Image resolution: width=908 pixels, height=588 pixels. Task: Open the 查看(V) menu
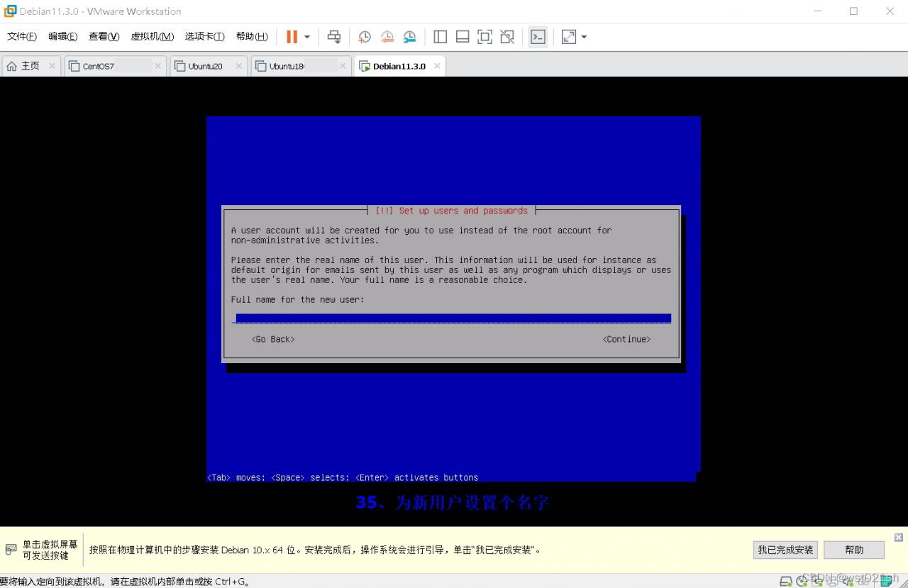pyautogui.click(x=104, y=37)
